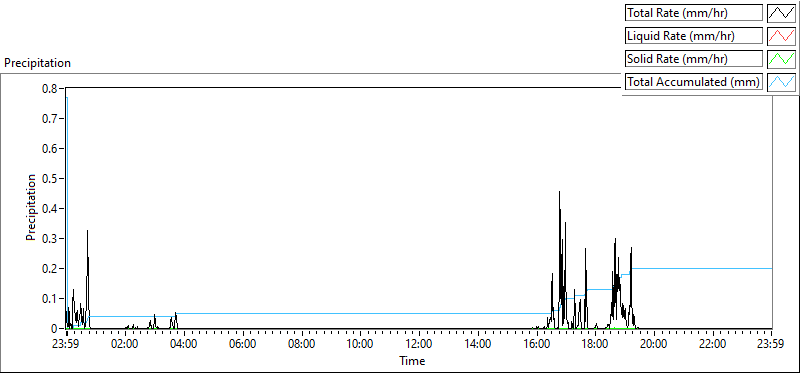Click the Total Accumulated blue line icon
Image resolution: width=800 pixels, height=373 pixels.
[x=781, y=82]
